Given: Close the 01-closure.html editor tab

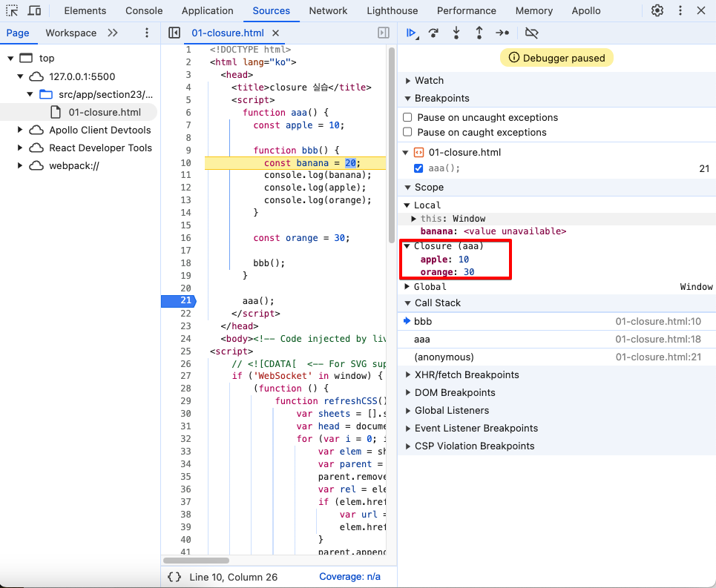Looking at the screenshot, I should (275, 33).
